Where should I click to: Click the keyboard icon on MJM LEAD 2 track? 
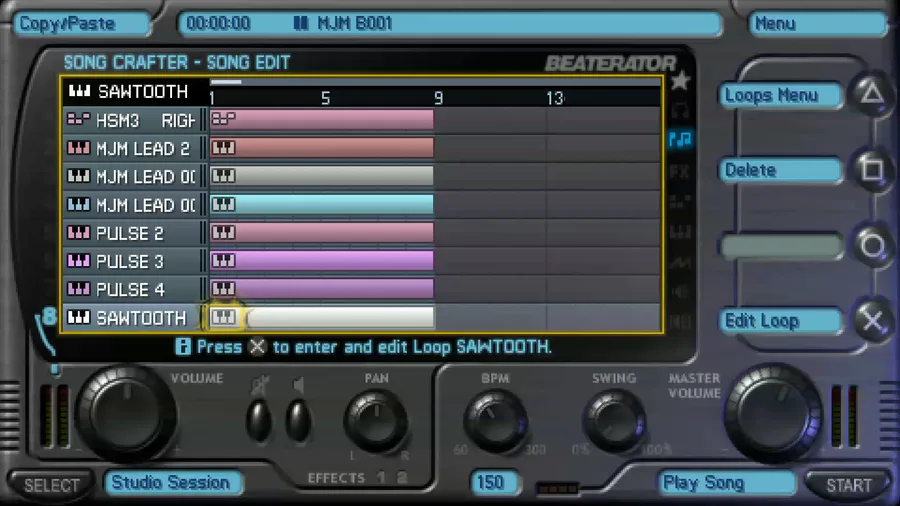click(x=79, y=149)
